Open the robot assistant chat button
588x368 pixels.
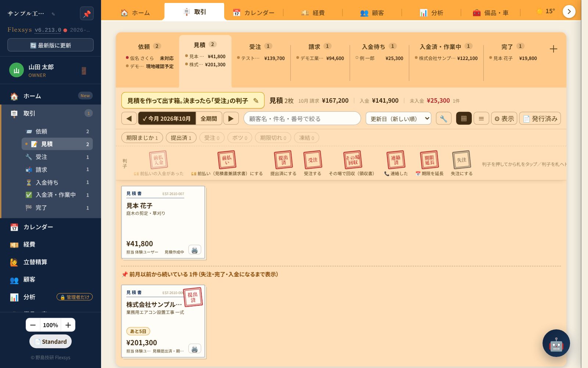(556, 343)
